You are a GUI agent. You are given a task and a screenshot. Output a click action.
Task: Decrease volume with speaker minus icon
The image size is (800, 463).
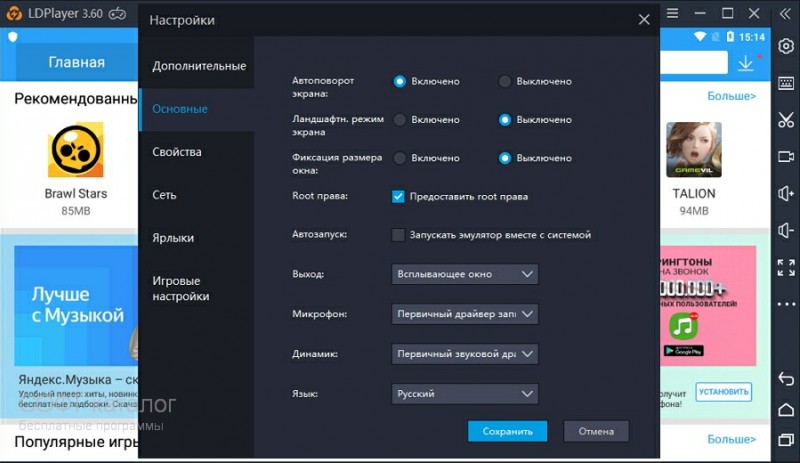pos(786,230)
